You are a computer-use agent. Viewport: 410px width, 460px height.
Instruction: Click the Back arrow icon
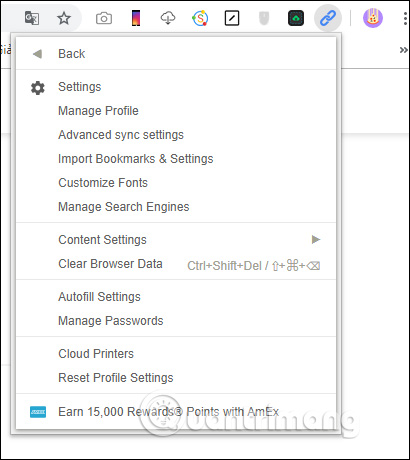(x=37, y=54)
